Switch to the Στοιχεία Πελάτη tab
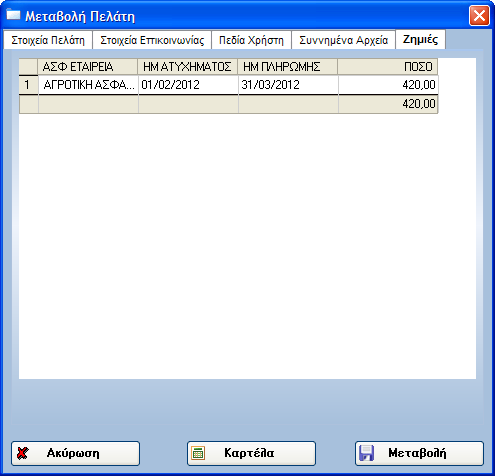The height and width of the screenshot is (476, 495). click(x=48, y=40)
